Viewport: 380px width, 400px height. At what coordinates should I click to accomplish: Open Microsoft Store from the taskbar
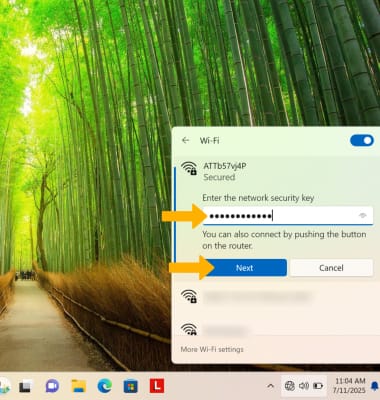pos(131,386)
